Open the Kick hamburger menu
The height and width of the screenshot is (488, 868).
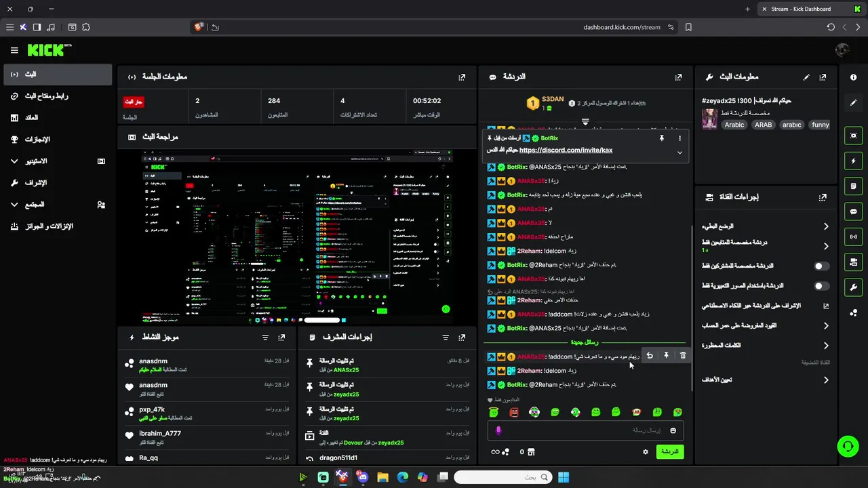pyautogui.click(x=14, y=50)
